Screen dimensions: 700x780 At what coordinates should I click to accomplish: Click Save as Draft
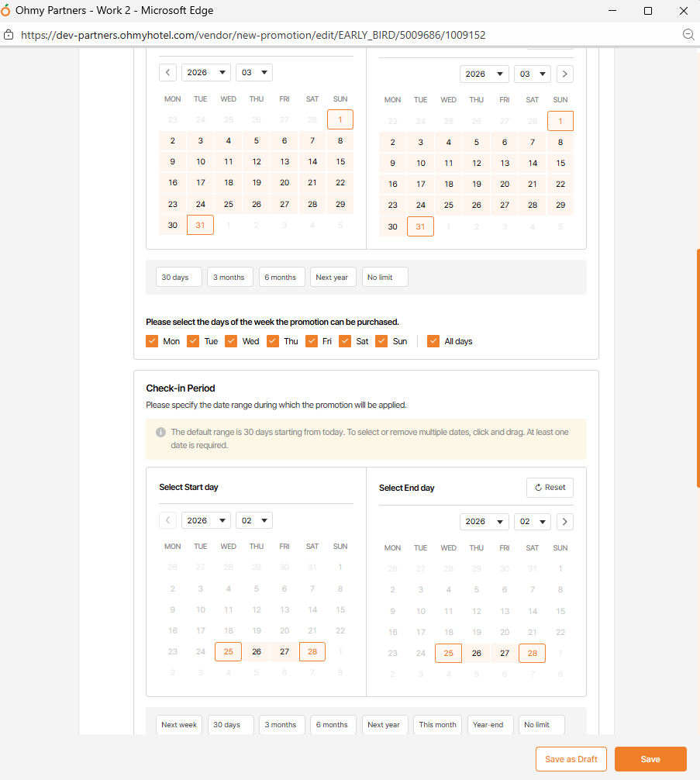tap(571, 759)
